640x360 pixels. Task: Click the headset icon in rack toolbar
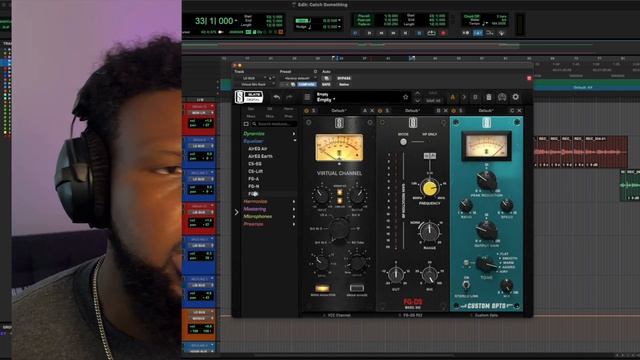point(502,97)
